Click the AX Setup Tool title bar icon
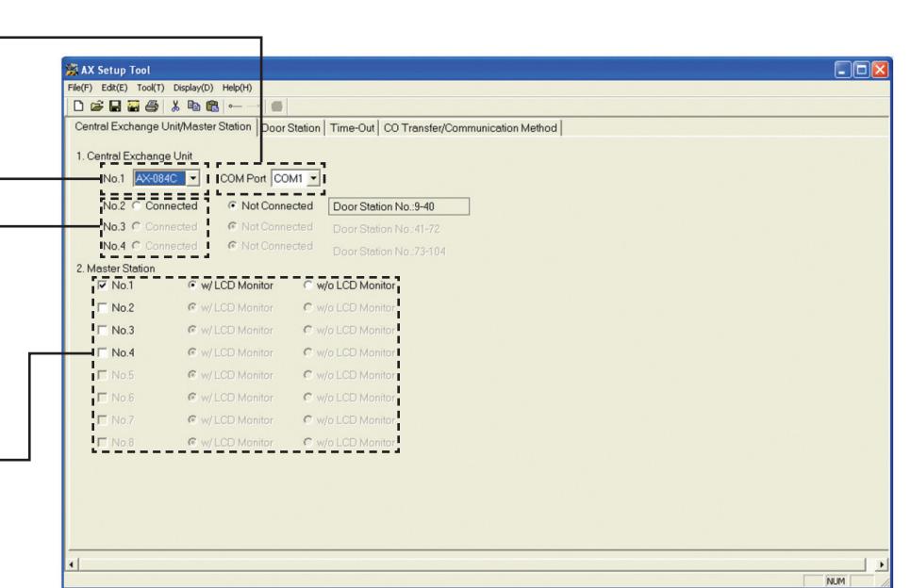 pos(72,71)
